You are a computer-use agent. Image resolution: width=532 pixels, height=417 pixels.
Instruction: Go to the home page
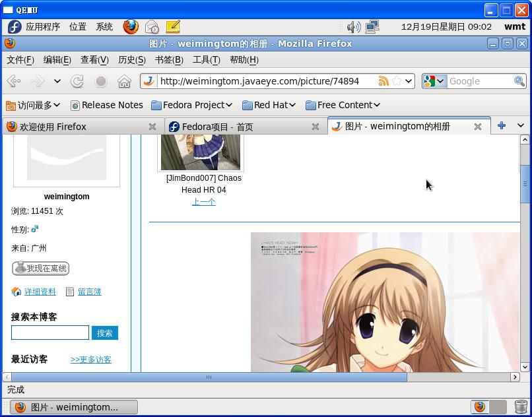pyautogui.click(x=124, y=81)
